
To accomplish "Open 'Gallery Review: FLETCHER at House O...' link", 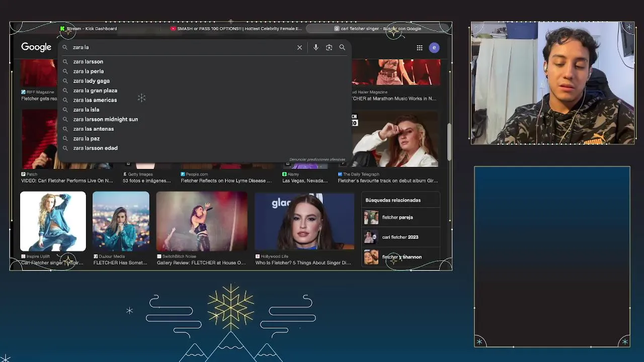I will 201,263.
